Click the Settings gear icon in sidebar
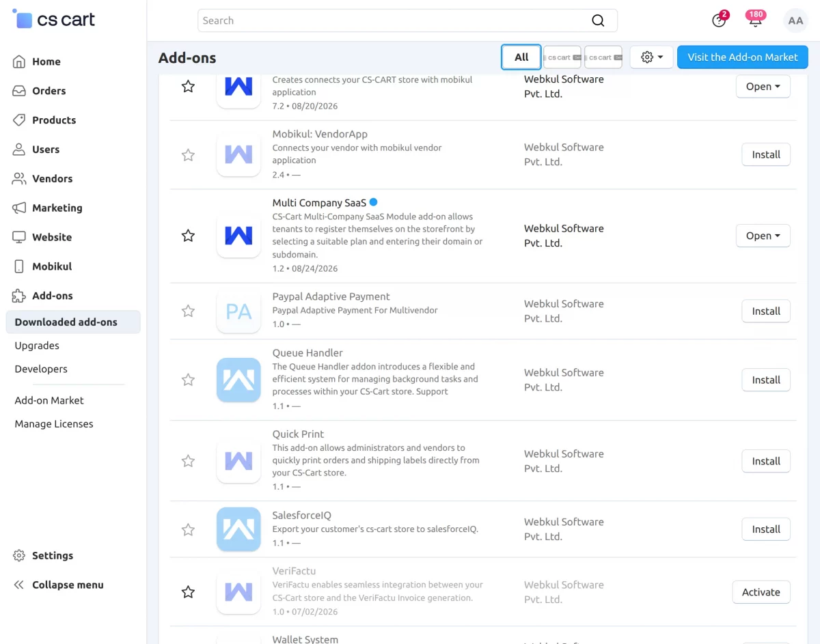 [19, 556]
